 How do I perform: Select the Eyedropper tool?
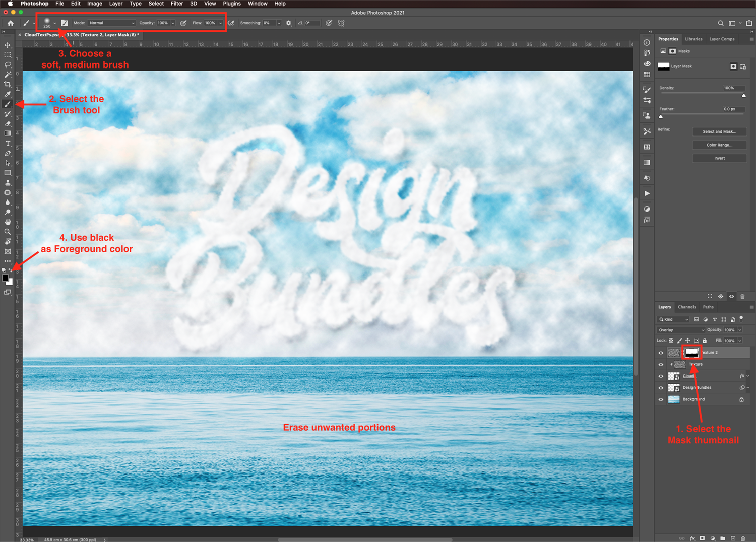click(8, 94)
